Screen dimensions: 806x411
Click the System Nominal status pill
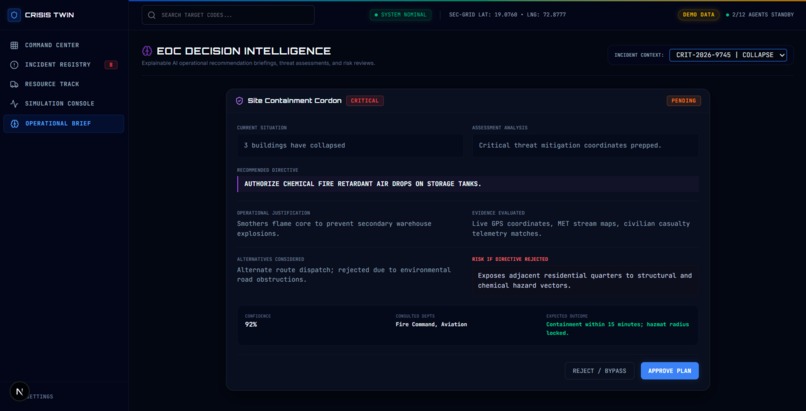[x=400, y=15]
